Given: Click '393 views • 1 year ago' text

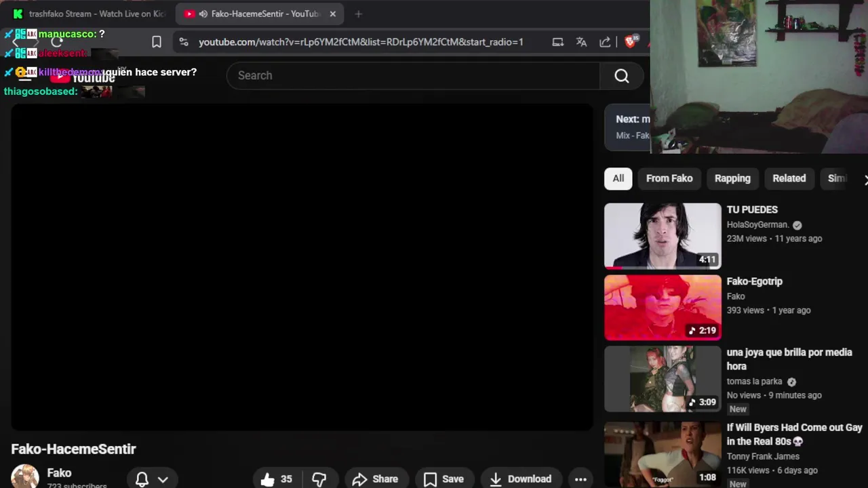Looking at the screenshot, I should 768,310.
